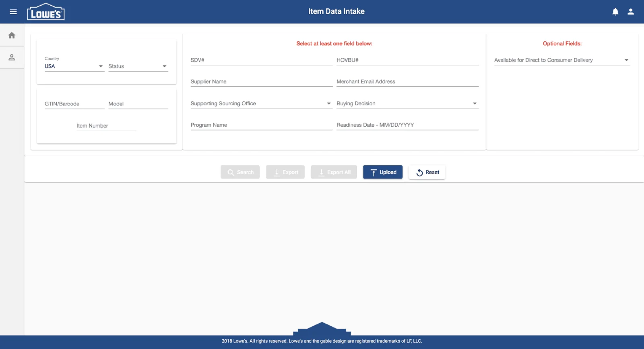Click 'Select at least one field below:' text

tap(334, 43)
